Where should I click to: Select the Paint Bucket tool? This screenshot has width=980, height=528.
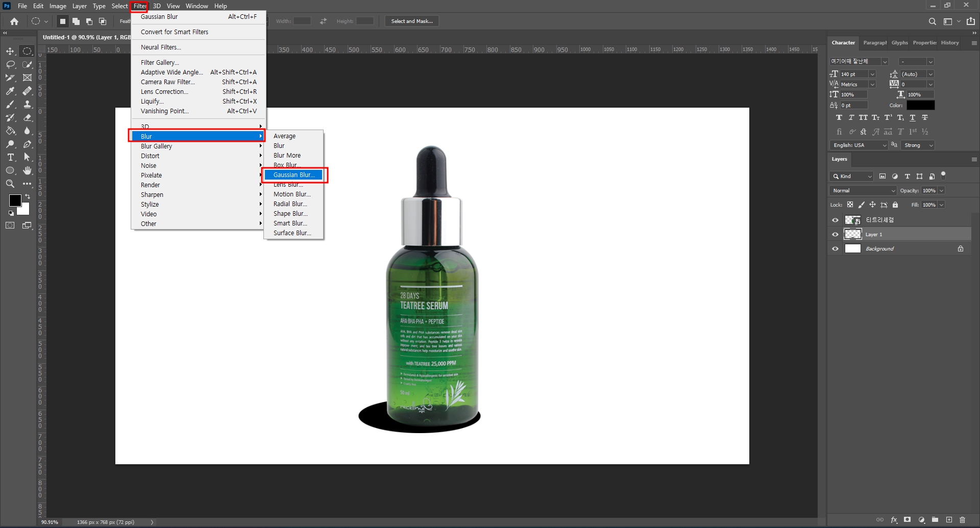tap(10, 131)
